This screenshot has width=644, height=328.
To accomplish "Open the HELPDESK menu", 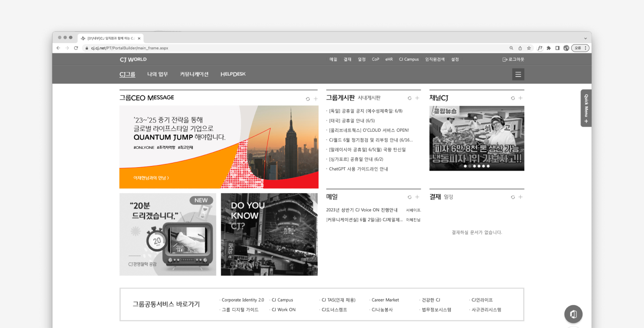I will (233, 74).
